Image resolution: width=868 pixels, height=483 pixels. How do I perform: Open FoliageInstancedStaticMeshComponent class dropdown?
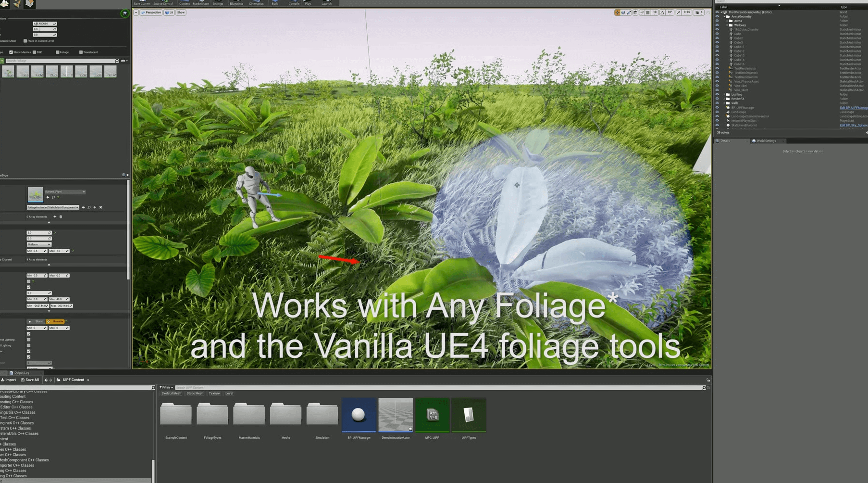click(x=53, y=207)
